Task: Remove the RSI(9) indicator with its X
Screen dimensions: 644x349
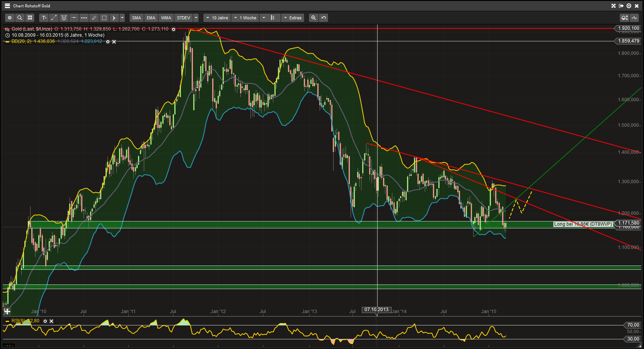Action: (x=51, y=321)
